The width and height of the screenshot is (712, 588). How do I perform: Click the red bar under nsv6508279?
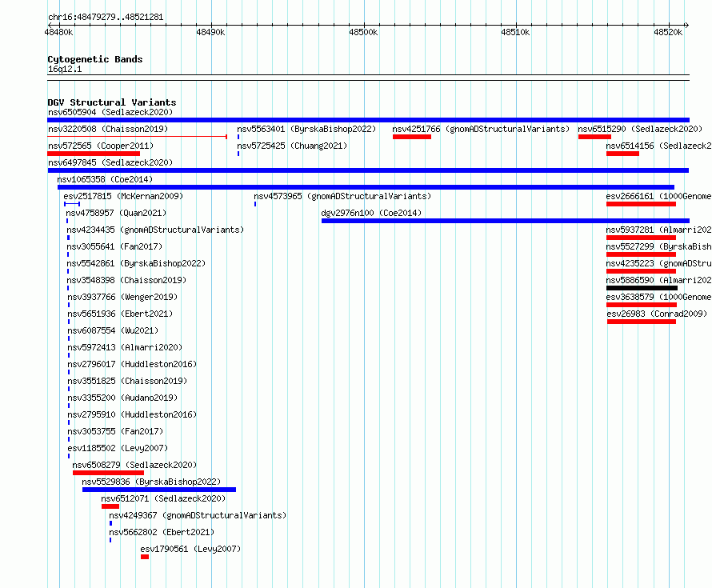[x=108, y=473]
